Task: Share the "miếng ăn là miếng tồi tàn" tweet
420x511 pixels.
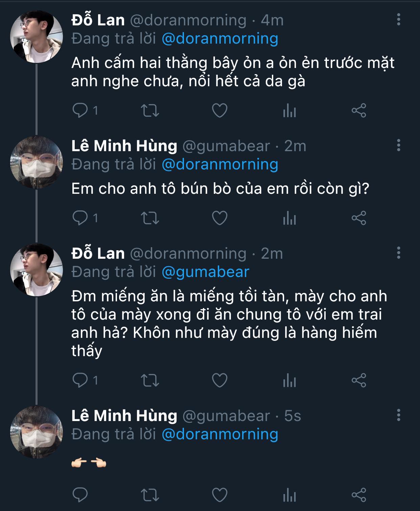Action: point(359,380)
